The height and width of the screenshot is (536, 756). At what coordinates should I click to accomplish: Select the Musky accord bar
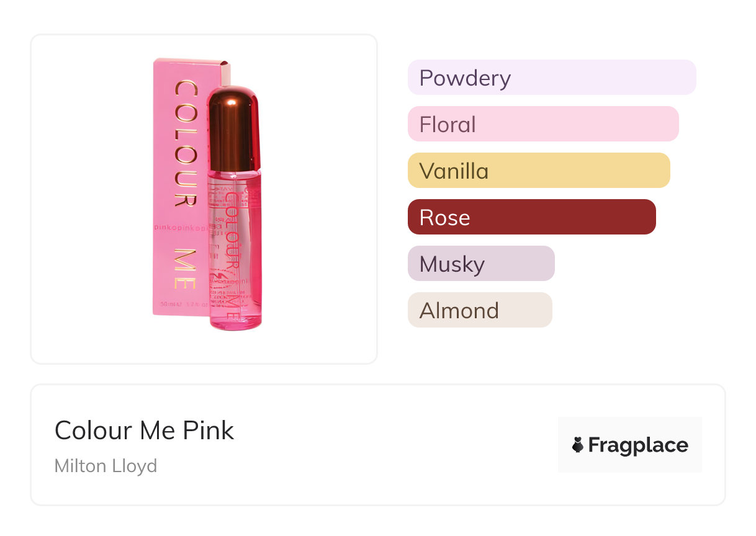click(x=480, y=264)
